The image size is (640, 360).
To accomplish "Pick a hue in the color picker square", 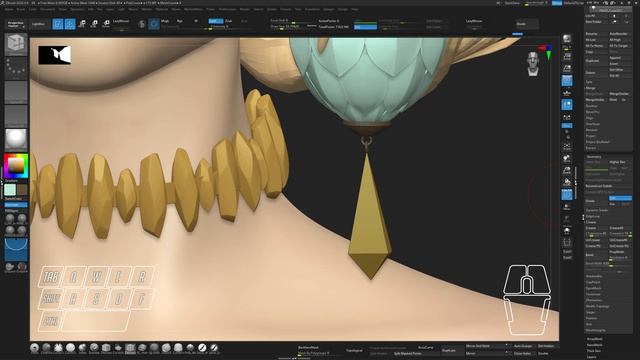I will click(x=16, y=165).
